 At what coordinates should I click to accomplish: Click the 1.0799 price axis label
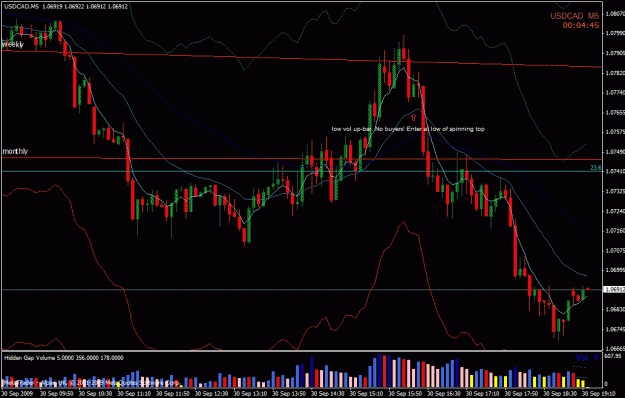tap(615, 33)
